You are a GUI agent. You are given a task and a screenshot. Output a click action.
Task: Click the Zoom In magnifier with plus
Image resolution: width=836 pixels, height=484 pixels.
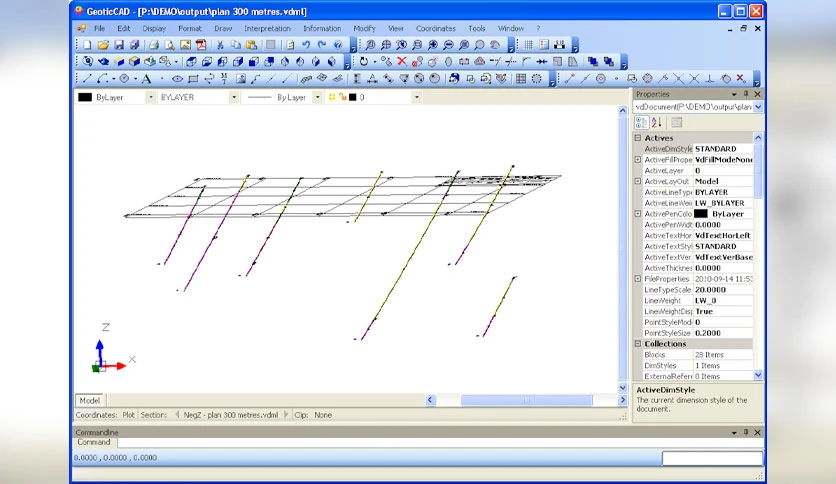(433, 45)
